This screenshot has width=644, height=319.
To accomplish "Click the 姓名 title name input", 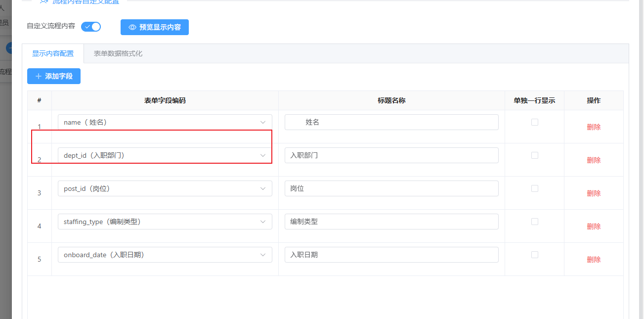I will [391, 122].
